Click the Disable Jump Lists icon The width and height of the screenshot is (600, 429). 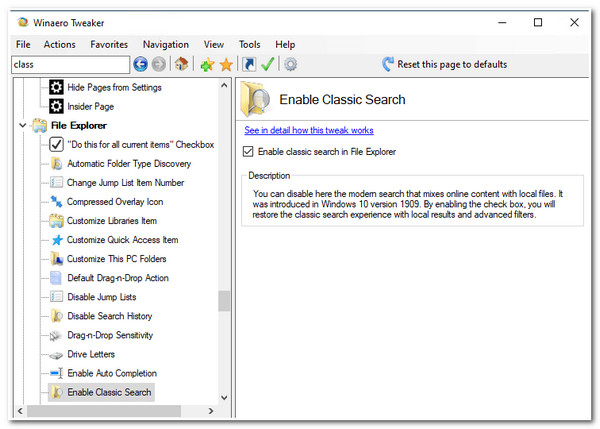(57, 297)
